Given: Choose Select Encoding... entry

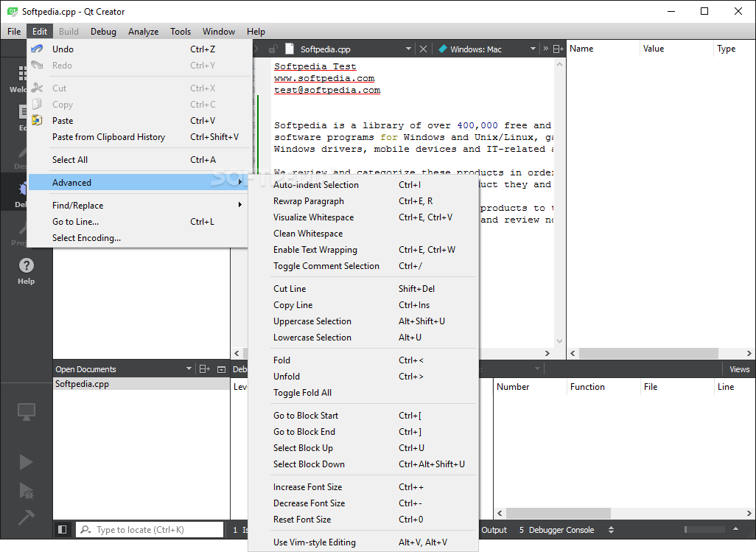Looking at the screenshot, I should (137, 237).
